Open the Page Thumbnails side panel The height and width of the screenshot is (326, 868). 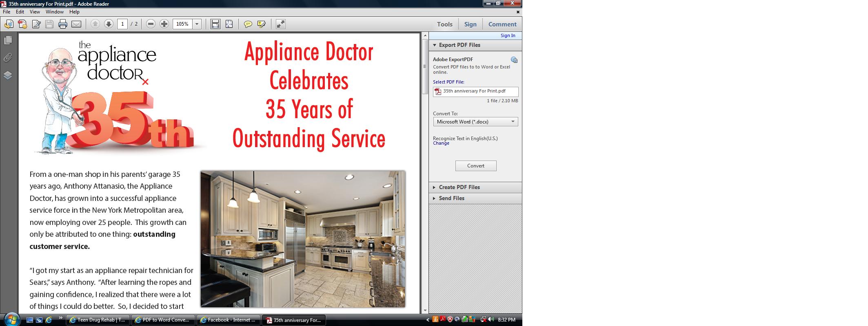tap(8, 40)
